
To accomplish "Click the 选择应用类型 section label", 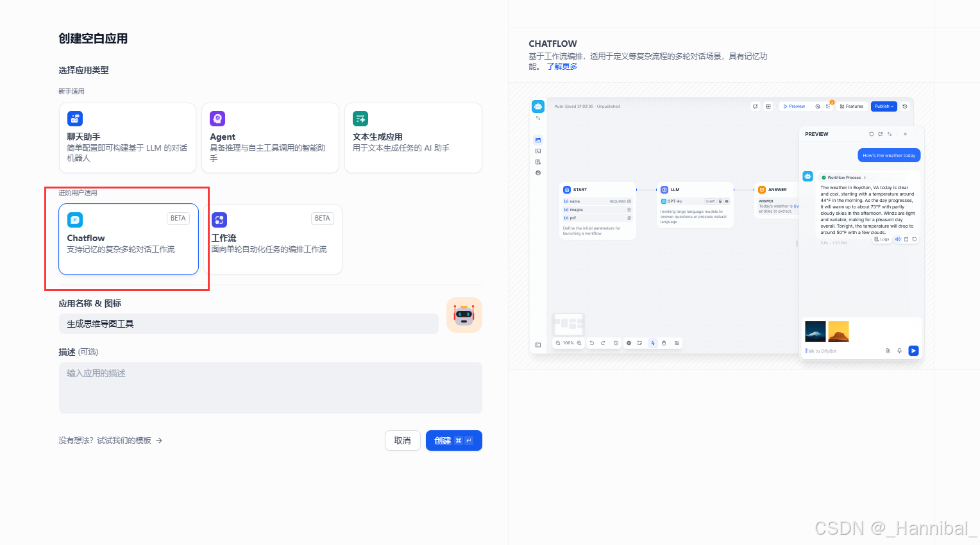I will click(83, 70).
